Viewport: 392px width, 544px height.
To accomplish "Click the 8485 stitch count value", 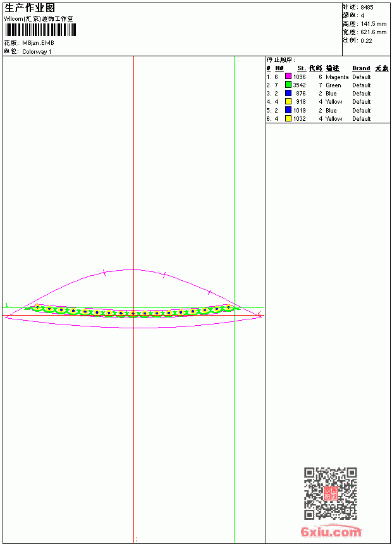I will tap(367, 8).
